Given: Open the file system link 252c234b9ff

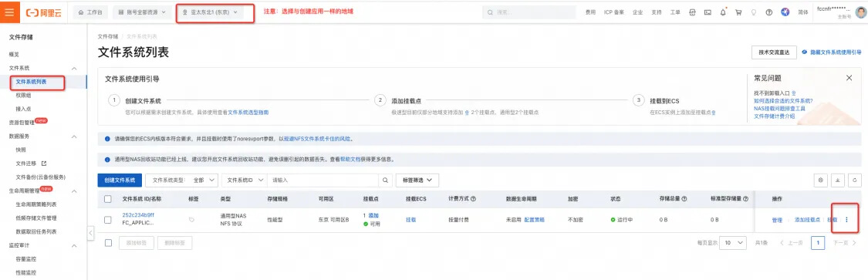Looking at the screenshot, I should point(138,215).
